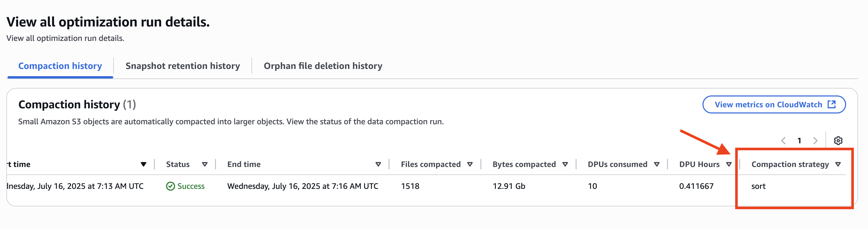Sort by Files compacted column arrow
The image size is (868, 229).
[x=470, y=164]
